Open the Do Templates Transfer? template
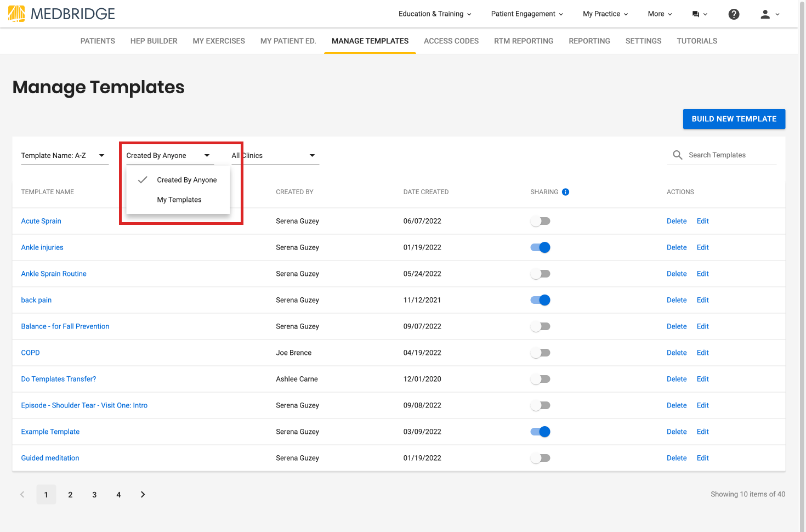 click(x=59, y=379)
